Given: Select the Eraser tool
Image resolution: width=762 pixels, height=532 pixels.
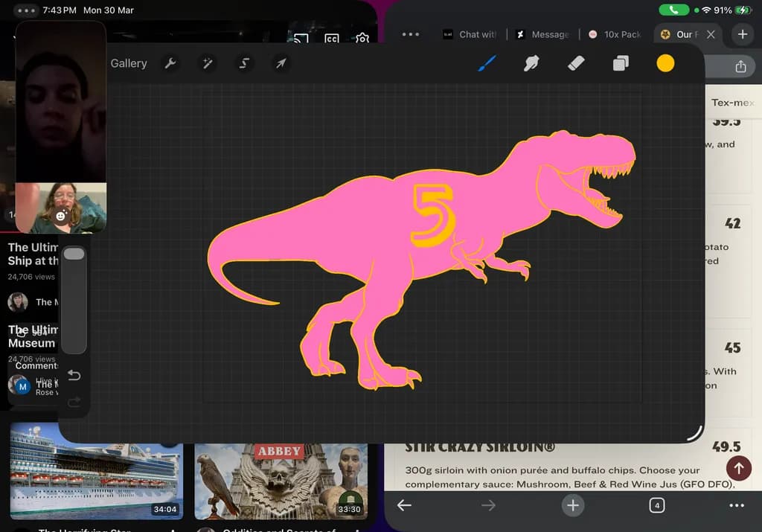Looking at the screenshot, I should [576, 63].
